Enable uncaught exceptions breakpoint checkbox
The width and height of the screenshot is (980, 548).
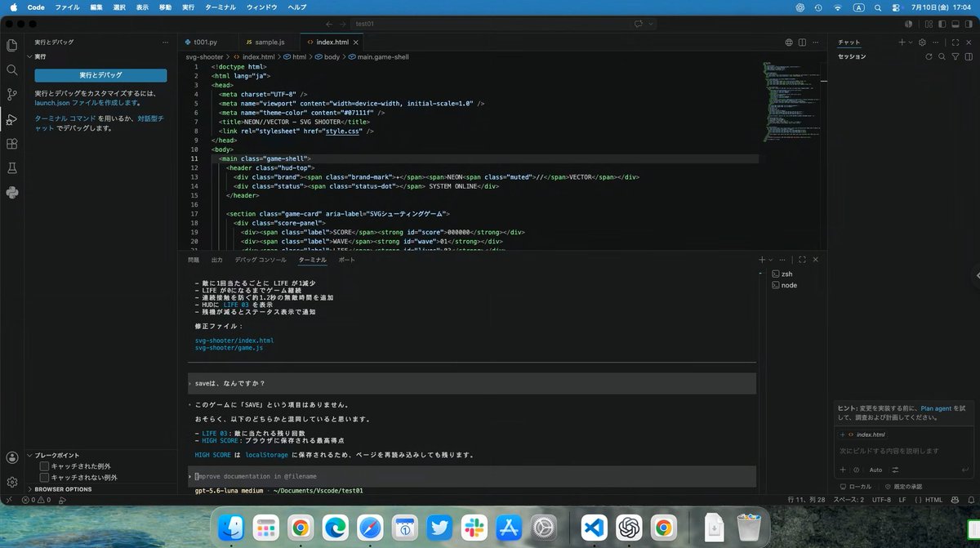(x=45, y=477)
